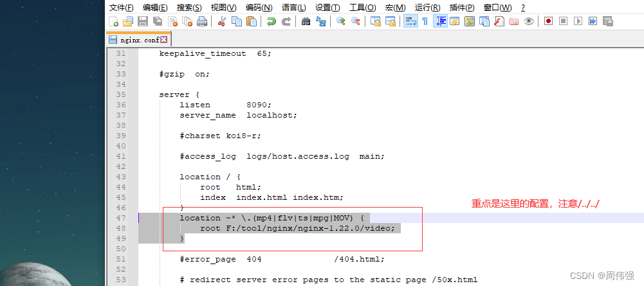Open the 视图(V) menu
This screenshot has height=286, width=644.
click(223, 7)
